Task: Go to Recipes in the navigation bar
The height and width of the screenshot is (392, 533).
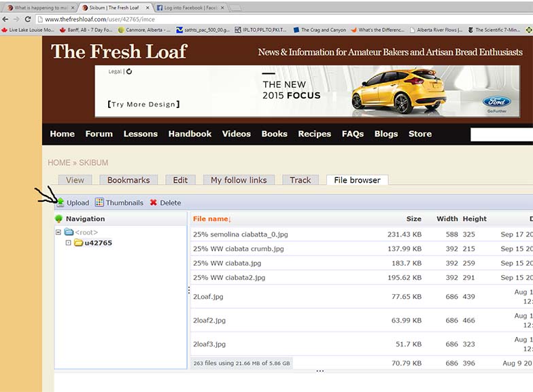Action: tap(314, 134)
